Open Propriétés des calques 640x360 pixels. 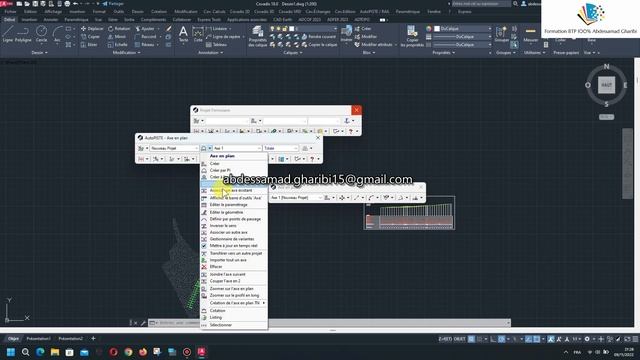(x=258, y=36)
